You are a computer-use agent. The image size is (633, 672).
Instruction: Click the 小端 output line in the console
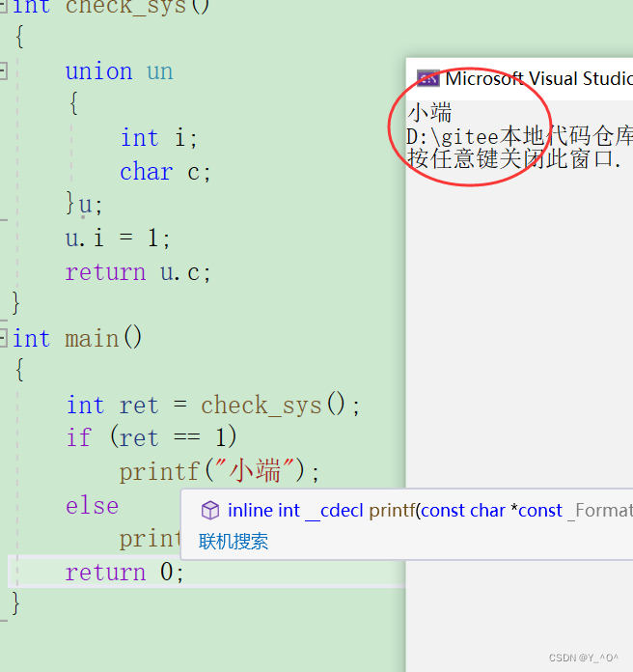[429, 112]
